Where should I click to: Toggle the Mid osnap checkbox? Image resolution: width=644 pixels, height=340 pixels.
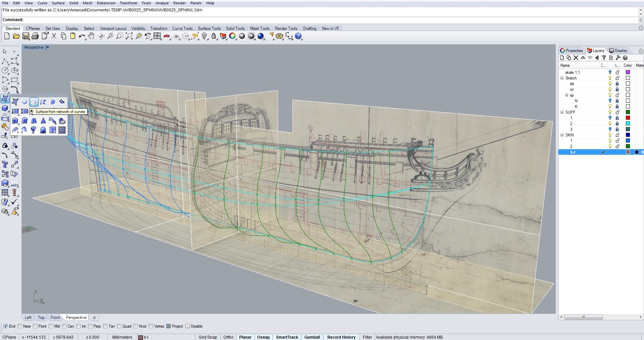coord(51,326)
